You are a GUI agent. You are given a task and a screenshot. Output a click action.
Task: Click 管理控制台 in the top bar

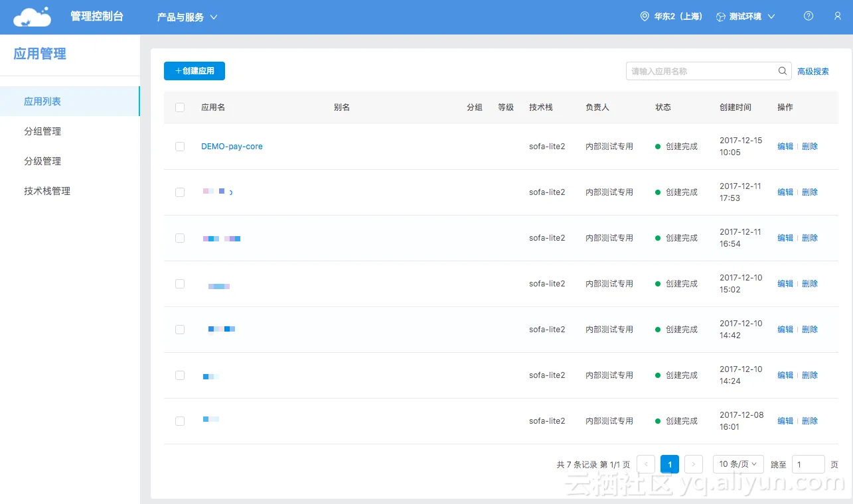click(x=97, y=17)
